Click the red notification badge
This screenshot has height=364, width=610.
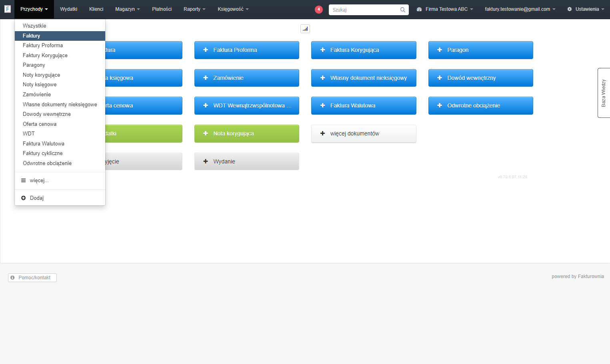(x=319, y=9)
